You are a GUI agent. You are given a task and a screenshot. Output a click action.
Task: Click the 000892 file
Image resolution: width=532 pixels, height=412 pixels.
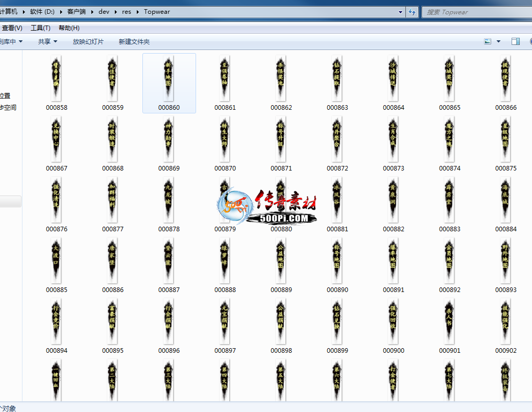(x=449, y=261)
